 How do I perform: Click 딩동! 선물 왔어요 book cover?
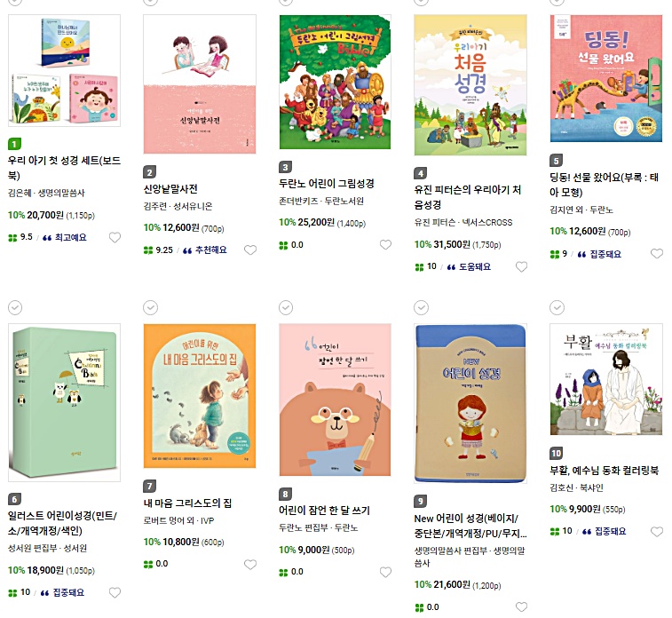click(606, 78)
